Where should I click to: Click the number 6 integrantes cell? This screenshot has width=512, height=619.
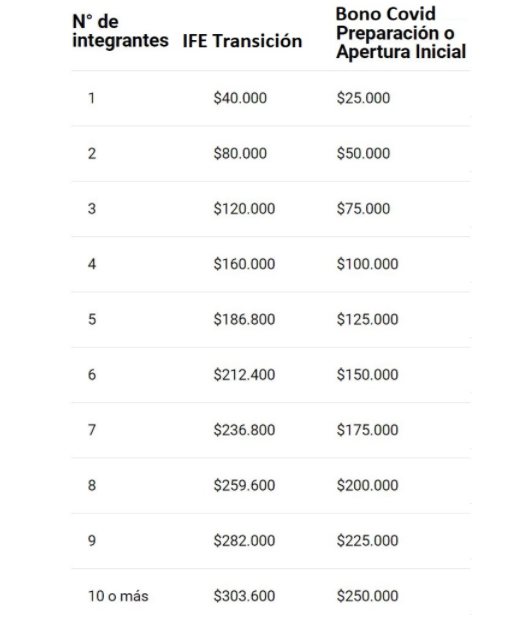pos(92,375)
